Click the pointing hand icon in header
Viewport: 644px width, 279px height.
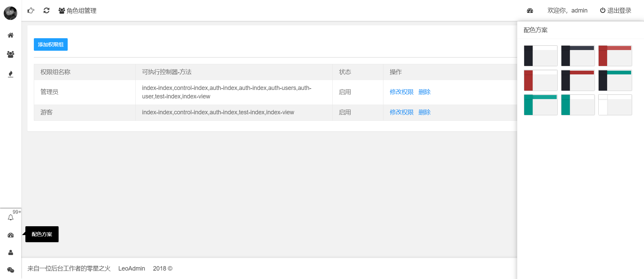tap(31, 10)
